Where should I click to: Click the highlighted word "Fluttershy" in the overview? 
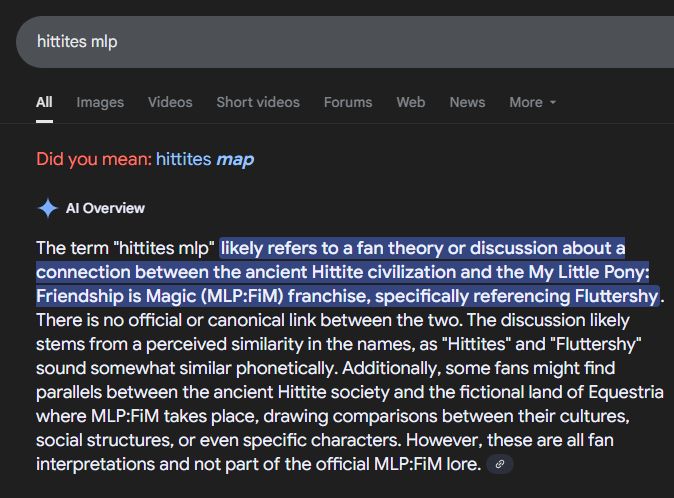616,296
